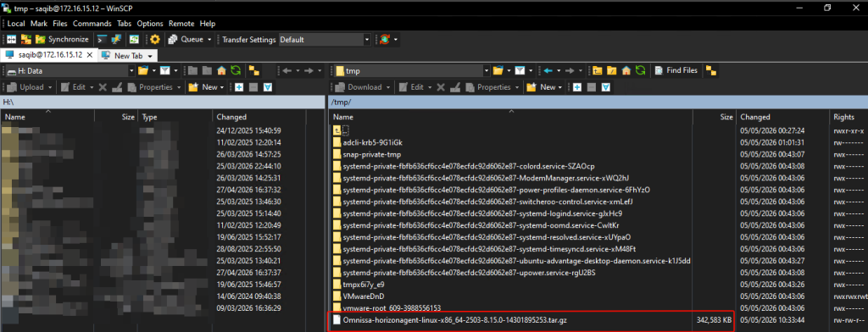Open the Tabs menu

click(124, 24)
